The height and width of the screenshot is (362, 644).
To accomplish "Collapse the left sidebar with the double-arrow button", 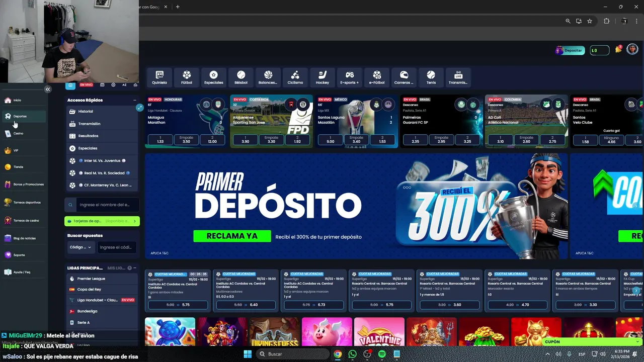I will click(x=48, y=89).
